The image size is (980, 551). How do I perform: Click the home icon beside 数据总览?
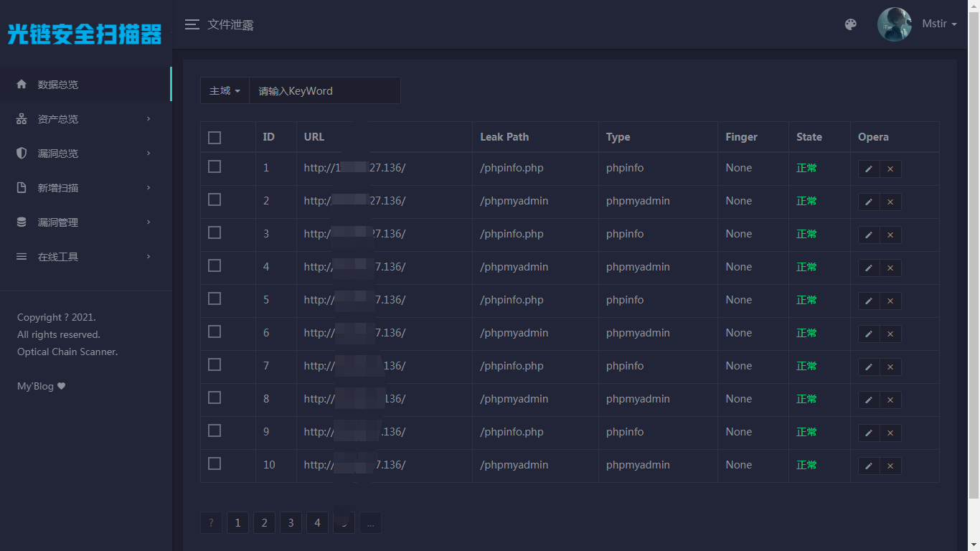[x=22, y=85]
